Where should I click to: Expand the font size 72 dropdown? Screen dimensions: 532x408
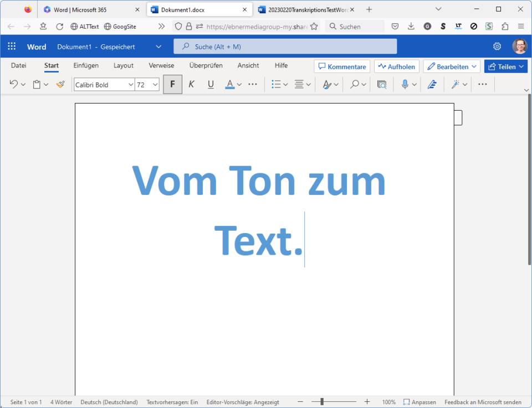click(x=155, y=85)
